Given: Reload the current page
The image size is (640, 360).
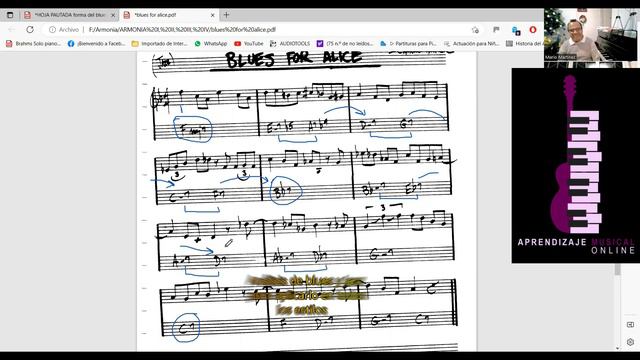Looking at the screenshot, I should tap(30, 29).
